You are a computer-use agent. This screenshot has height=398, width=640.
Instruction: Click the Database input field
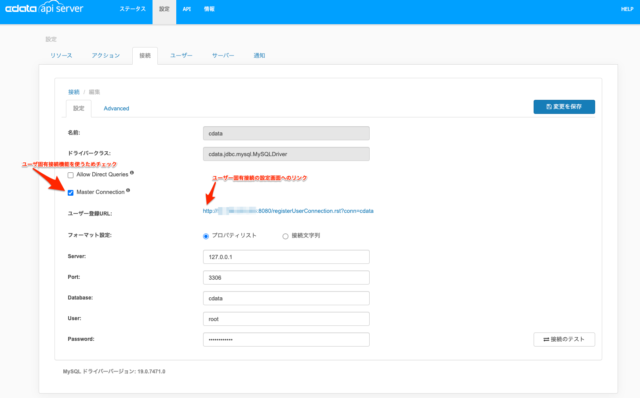286,298
